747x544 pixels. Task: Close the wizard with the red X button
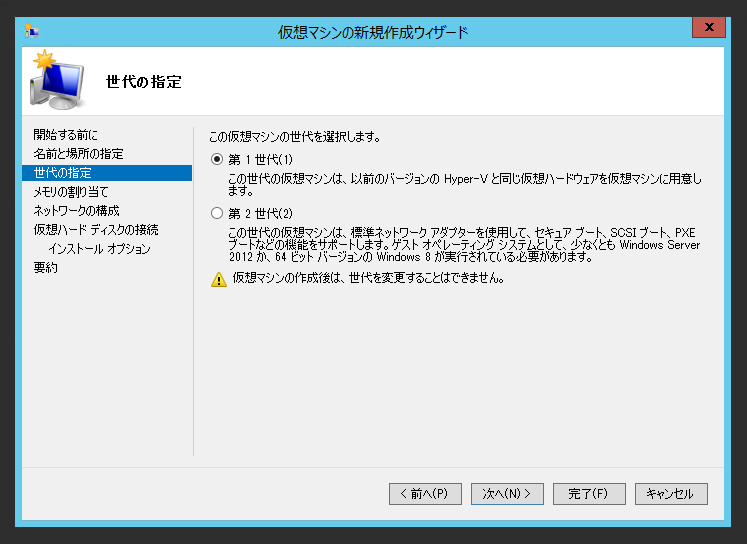[x=709, y=27]
